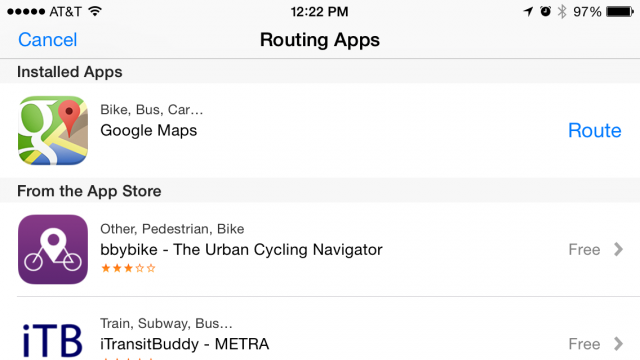640x360 pixels.
Task: Open bbybike details via its chevron
Action: point(618,249)
